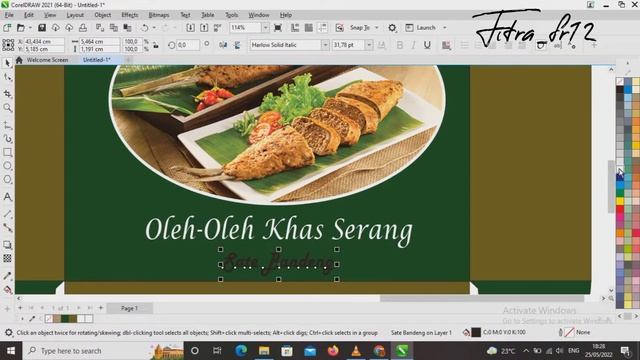Toggle Show Grid button
The height and width of the screenshot is (360, 640).
point(309,28)
